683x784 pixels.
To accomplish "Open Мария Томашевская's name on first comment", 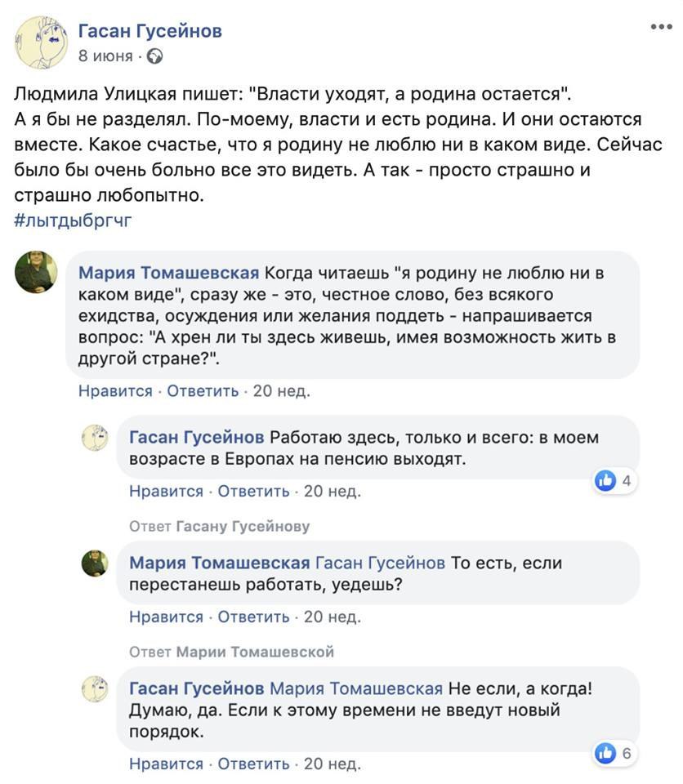I will pos(169,273).
